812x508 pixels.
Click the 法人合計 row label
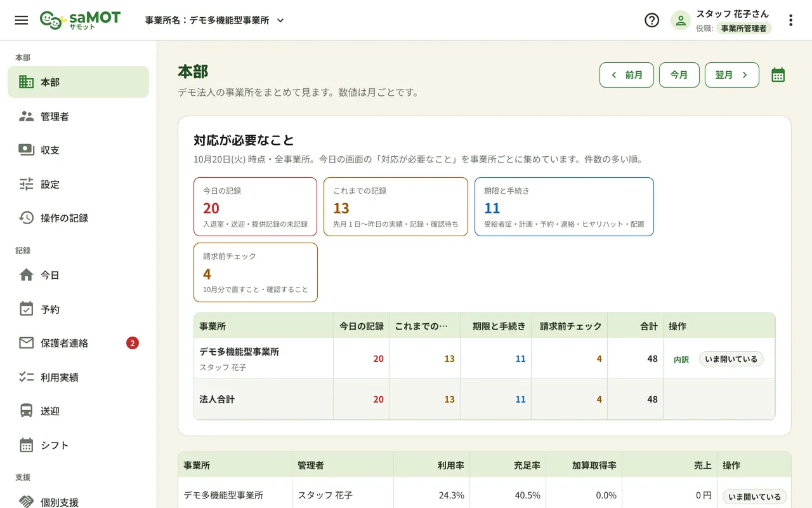(217, 399)
